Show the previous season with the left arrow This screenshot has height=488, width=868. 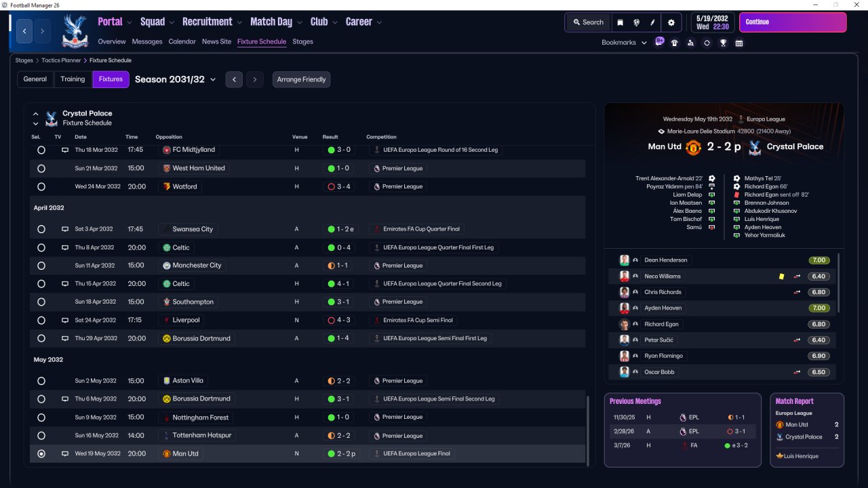click(x=234, y=79)
